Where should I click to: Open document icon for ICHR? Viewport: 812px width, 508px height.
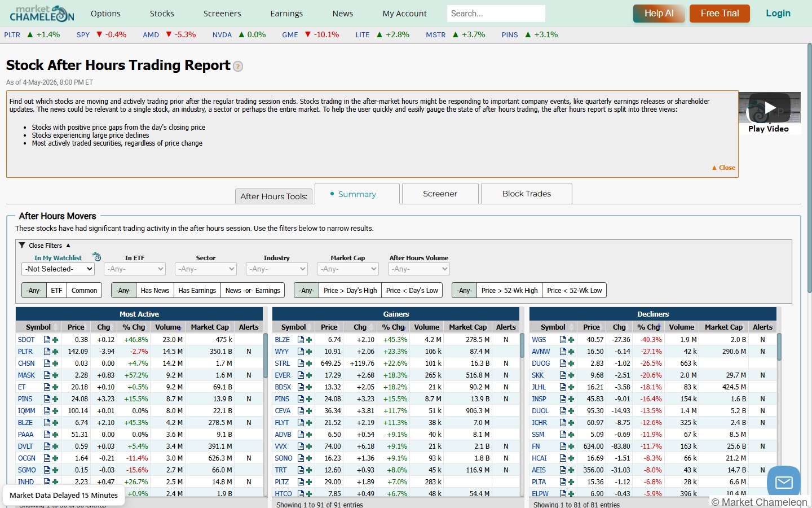(x=563, y=423)
